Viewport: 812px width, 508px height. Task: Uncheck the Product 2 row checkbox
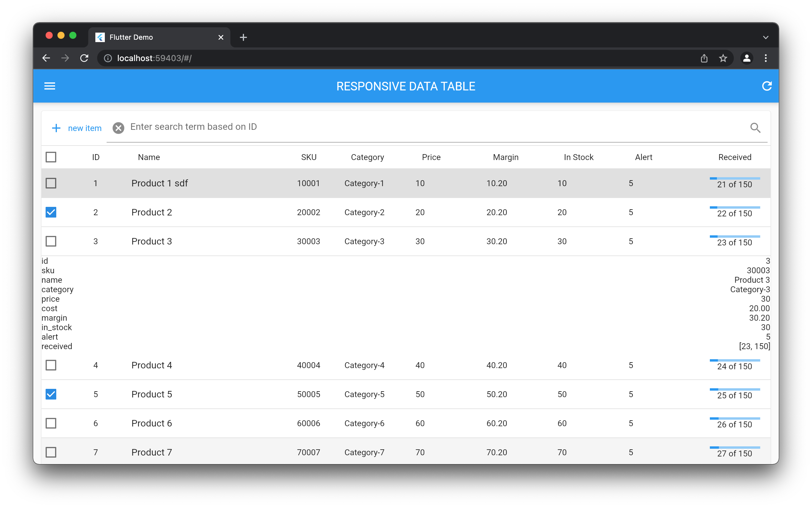coord(51,212)
